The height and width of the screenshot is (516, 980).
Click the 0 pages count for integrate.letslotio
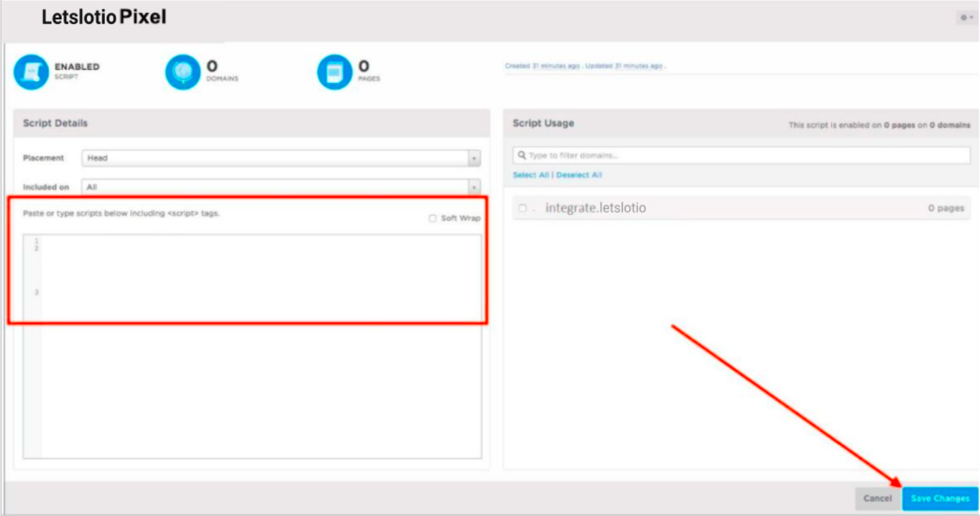coord(946,208)
